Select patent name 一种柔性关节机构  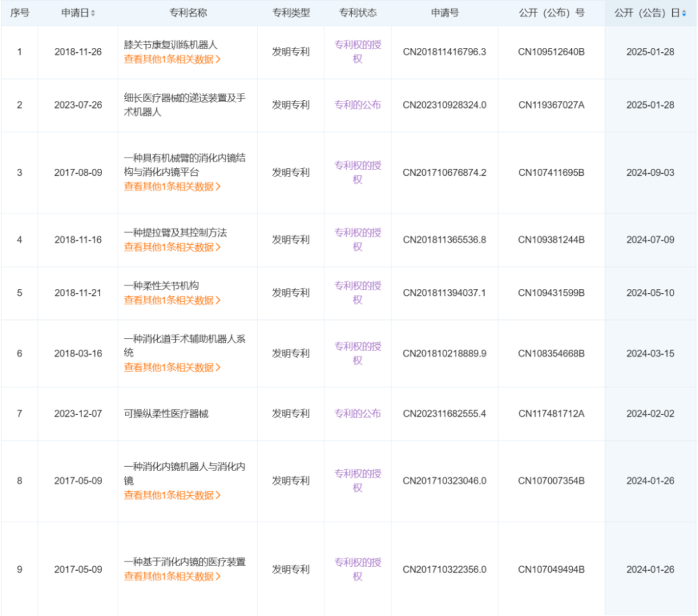(161, 286)
